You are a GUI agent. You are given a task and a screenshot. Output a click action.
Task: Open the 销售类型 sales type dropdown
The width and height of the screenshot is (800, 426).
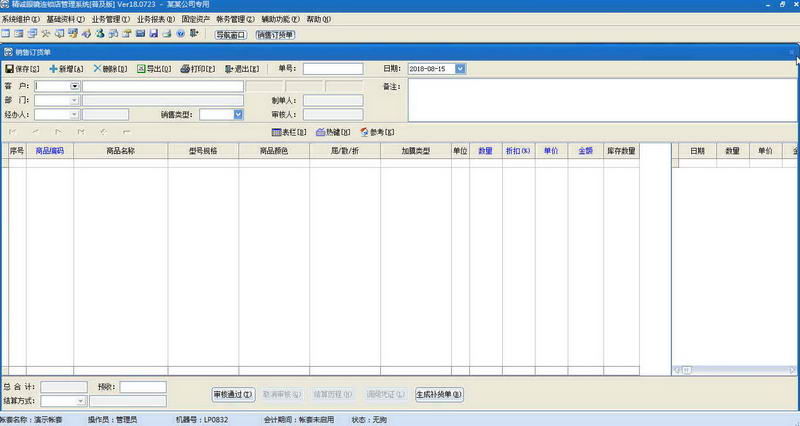click(238, 114)
